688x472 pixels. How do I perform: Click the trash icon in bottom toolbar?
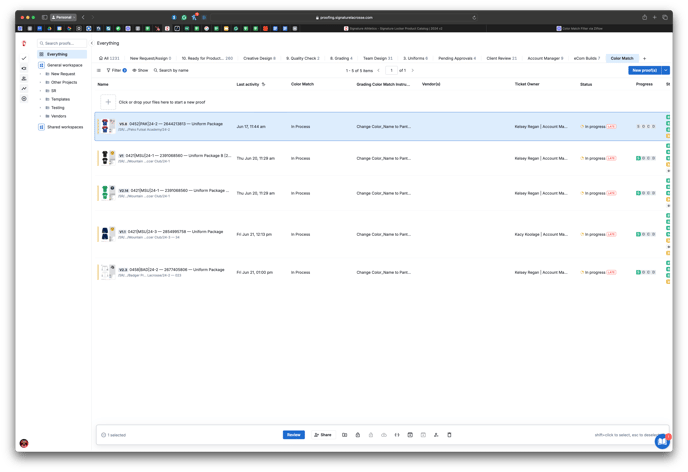449,435
